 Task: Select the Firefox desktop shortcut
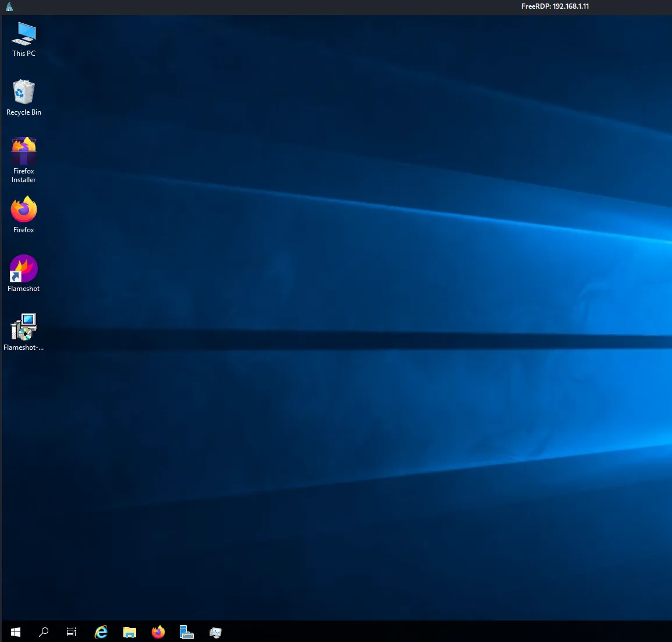click(x=24, y=210)
